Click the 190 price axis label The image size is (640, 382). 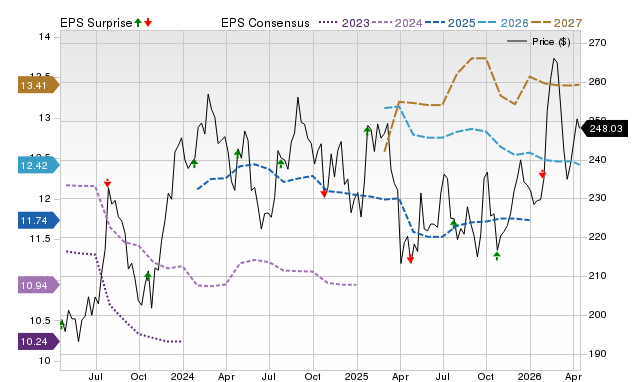[597, 354]
